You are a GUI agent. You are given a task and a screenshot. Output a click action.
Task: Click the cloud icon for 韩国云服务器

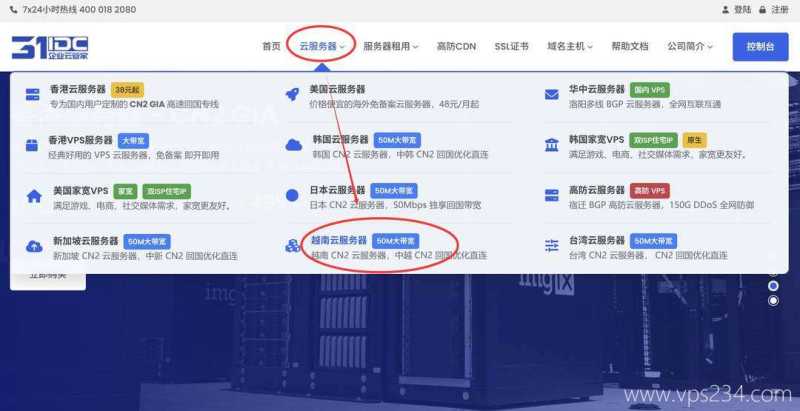click(x=294, y=145)
